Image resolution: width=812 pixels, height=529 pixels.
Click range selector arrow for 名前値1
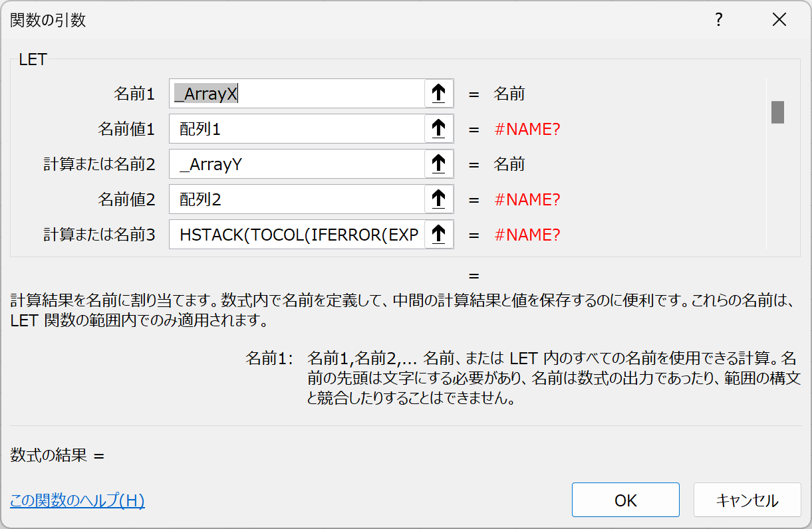[x=439, y=129]
